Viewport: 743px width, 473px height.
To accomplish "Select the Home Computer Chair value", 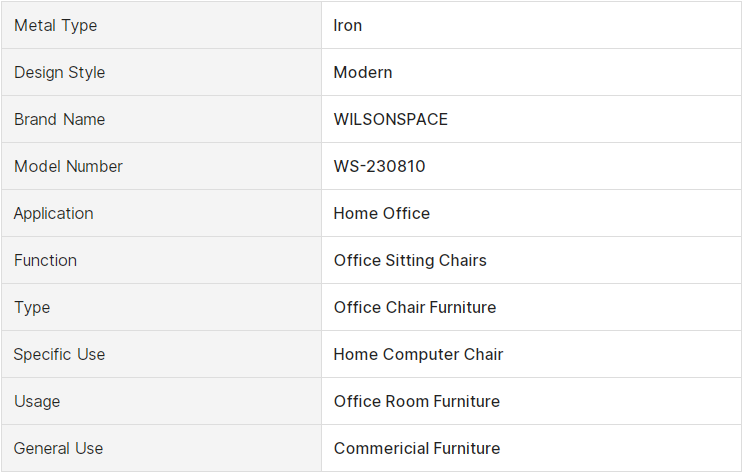I will click(x=418, y=355).
